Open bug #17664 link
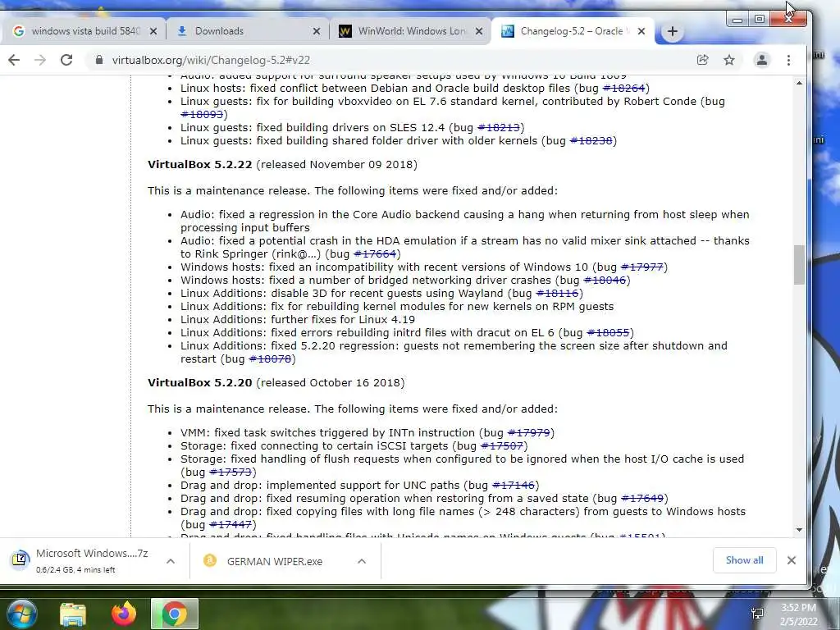Viewport: 840px width, 630px height. pyautogui.click(x=375, y=254)
